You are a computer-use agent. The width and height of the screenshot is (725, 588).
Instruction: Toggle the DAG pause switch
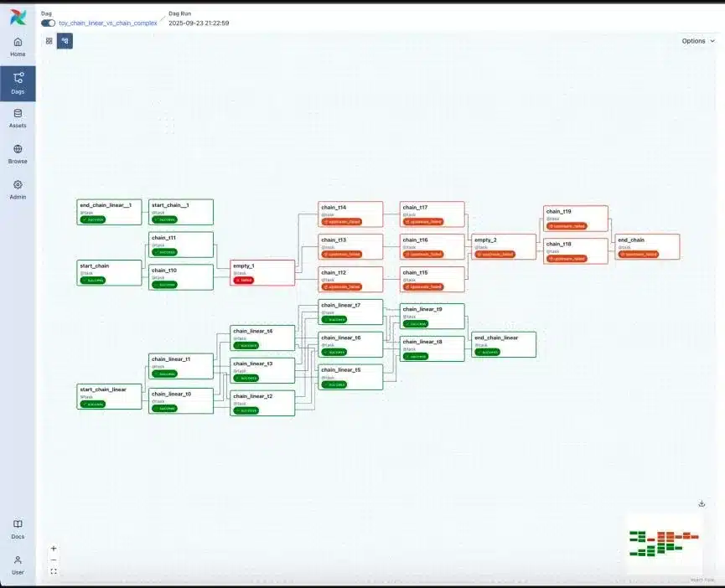click(x=48, y=23)
